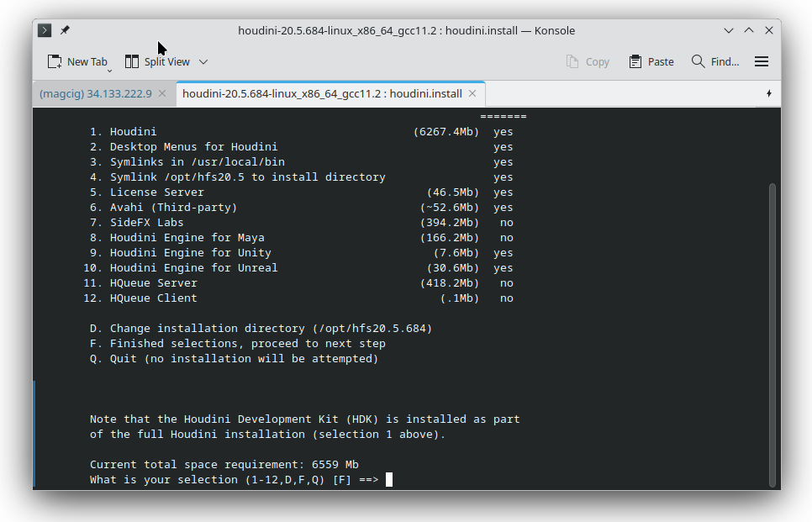Close the (magcig) 34.133.222.9 tab
The image size is (812, 522).
click(162, 94)
